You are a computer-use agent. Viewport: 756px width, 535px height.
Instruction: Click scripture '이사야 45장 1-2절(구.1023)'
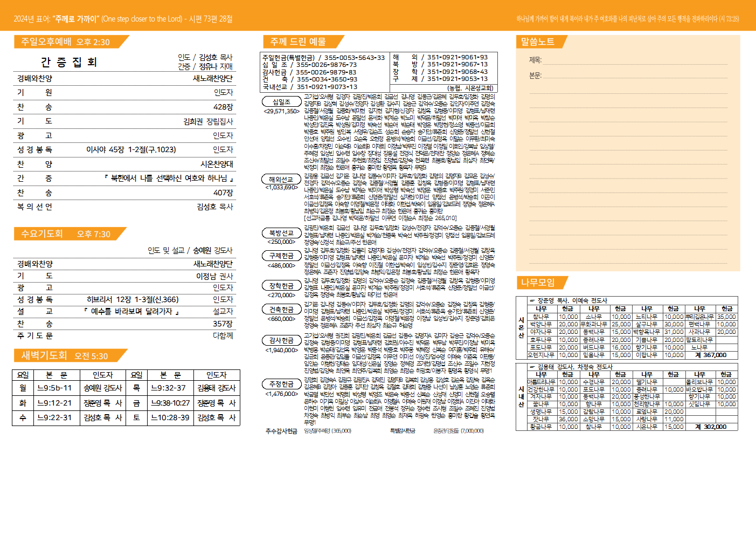pyautogui.click(x=131, y=149)
